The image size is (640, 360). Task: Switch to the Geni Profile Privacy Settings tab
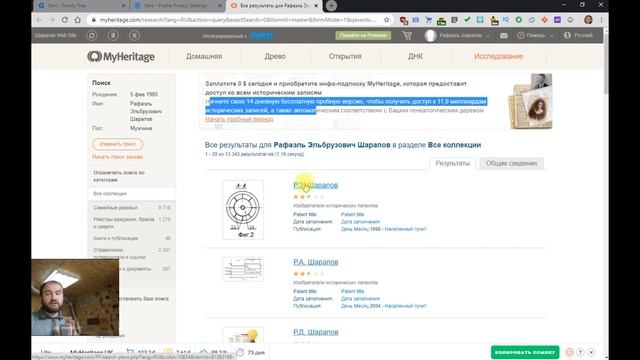178,6
